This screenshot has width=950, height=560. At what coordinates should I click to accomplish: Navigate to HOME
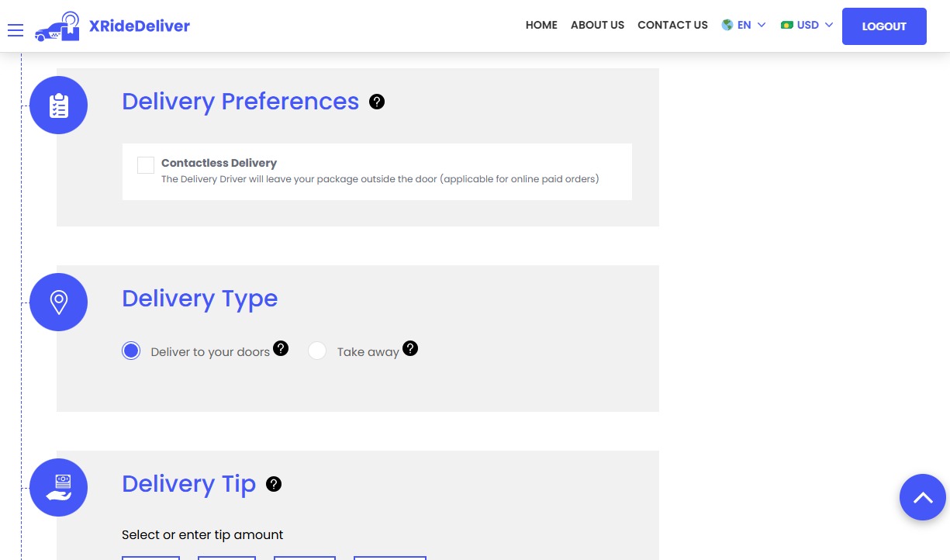541,25
